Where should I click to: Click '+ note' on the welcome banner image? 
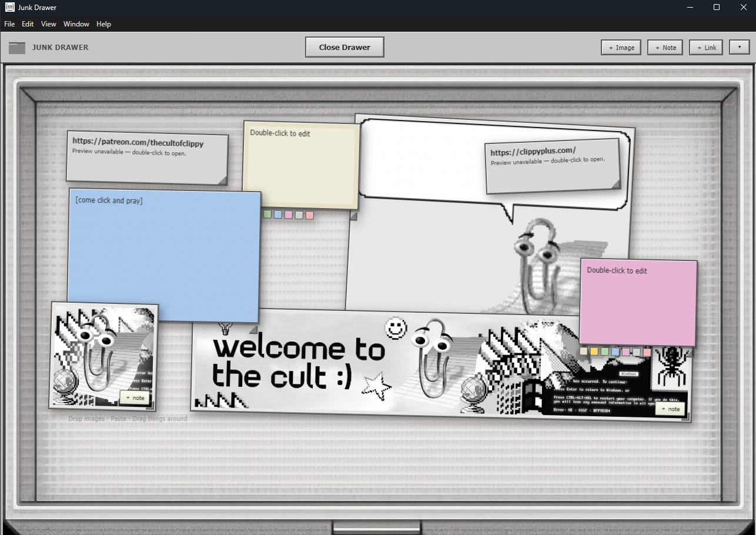[x=670, y=409]
